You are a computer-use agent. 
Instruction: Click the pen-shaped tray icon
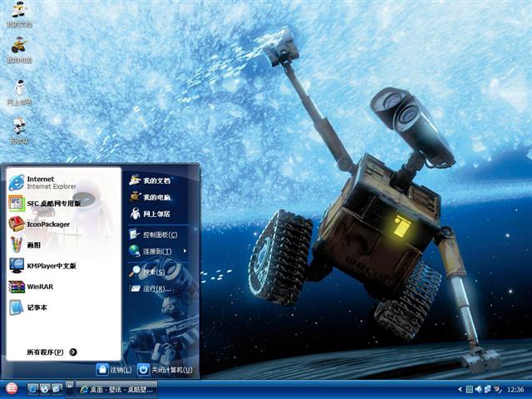point(497,390)
